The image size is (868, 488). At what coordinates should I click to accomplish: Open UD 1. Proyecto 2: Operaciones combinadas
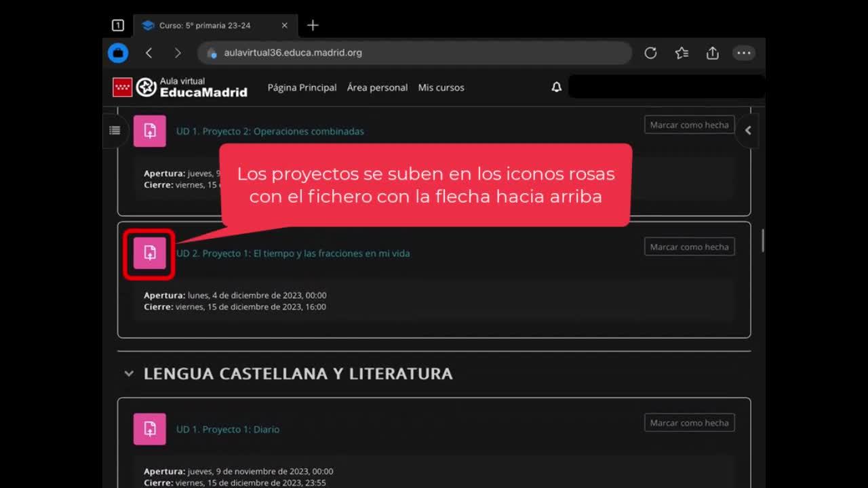tap(270, 131)
